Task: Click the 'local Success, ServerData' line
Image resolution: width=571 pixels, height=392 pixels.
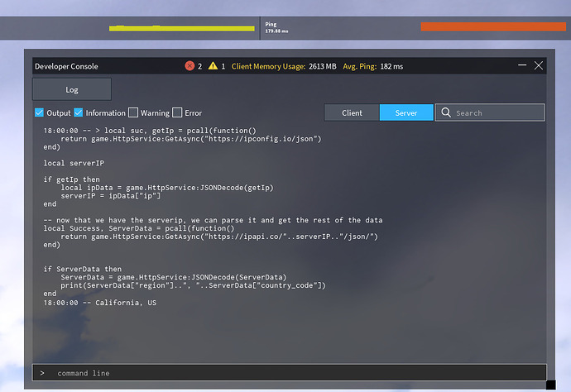Action: coord(139,228)
